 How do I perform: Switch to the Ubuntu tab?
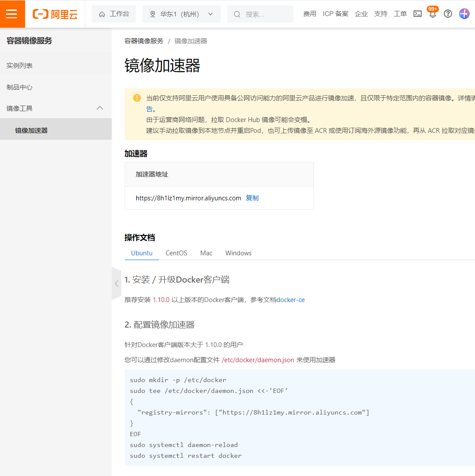tap(142, 253)
